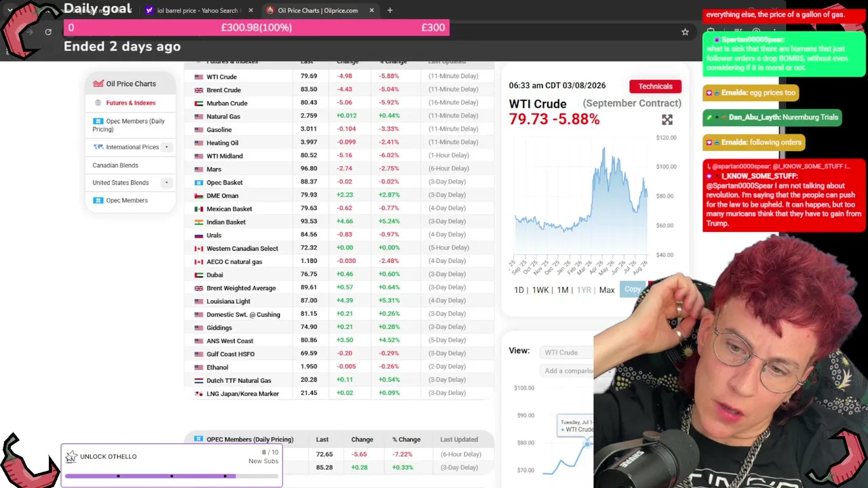Set chart range to 1M

pyautogui.click(x=563, y=290)
